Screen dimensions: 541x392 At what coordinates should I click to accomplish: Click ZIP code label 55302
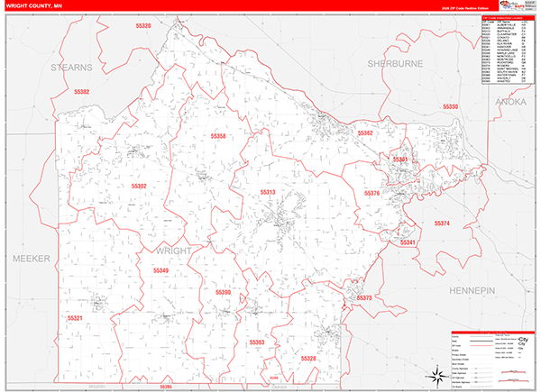[139, 187]
